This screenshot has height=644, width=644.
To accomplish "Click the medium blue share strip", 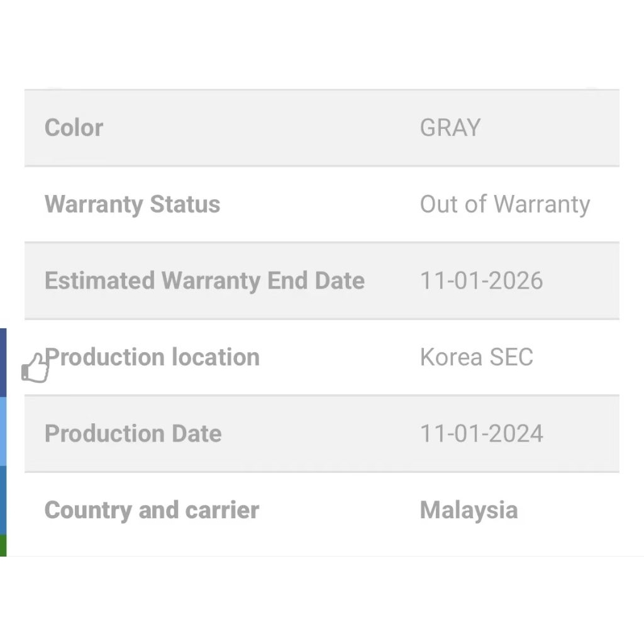I will click(x=3, y=500).
